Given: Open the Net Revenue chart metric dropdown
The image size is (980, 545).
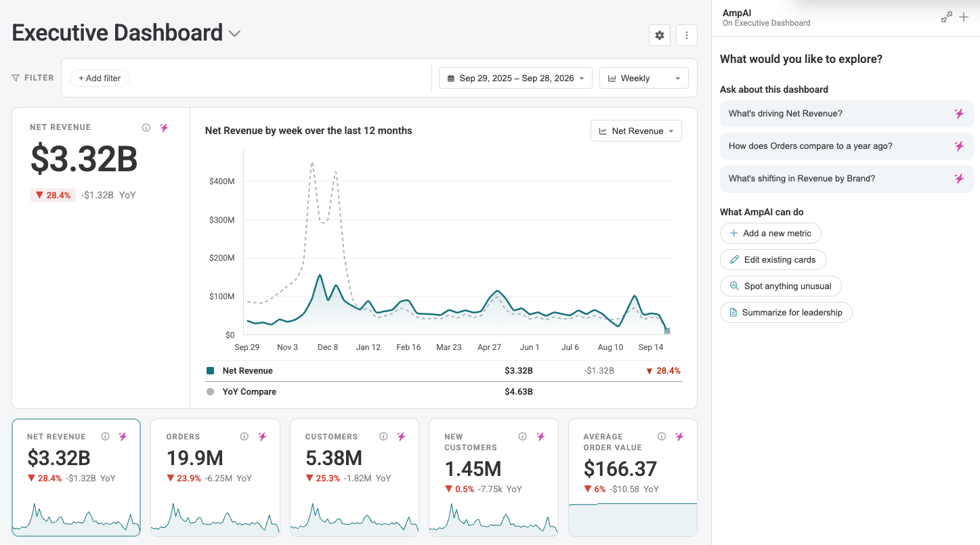Looking at the screenshot, I should [x=637, y=131].
